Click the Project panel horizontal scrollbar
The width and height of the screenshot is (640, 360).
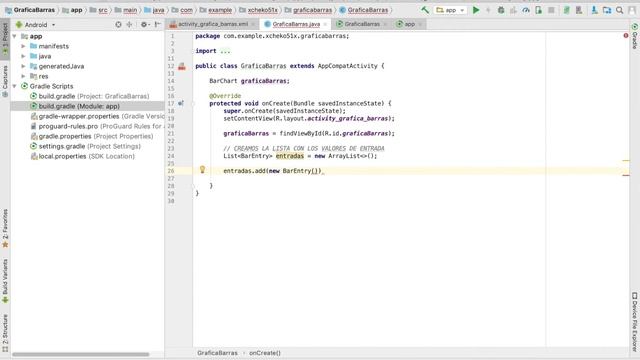[80, 354]
